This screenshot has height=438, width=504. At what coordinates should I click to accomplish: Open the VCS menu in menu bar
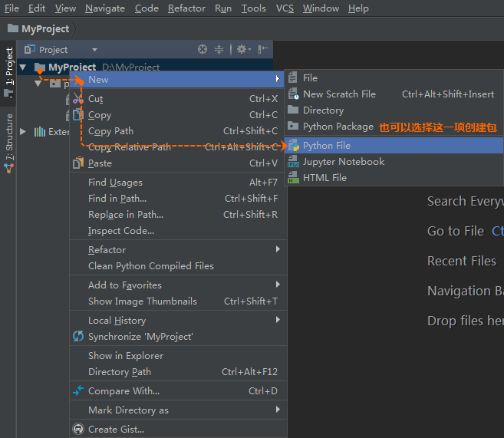tap(285, 8)
